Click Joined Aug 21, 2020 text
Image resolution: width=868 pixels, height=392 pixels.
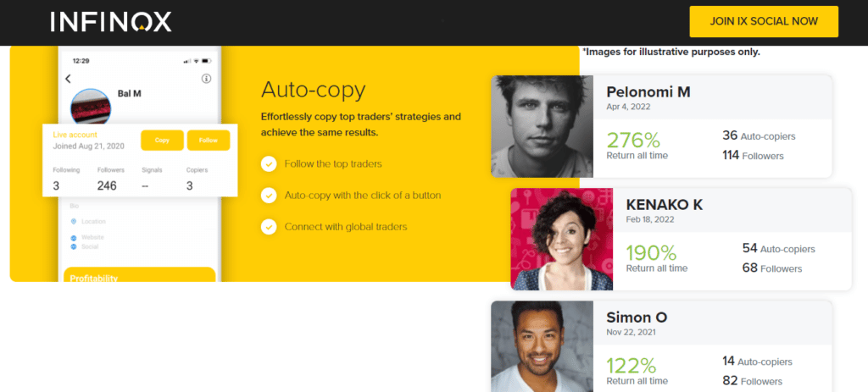tap(88, 146)
